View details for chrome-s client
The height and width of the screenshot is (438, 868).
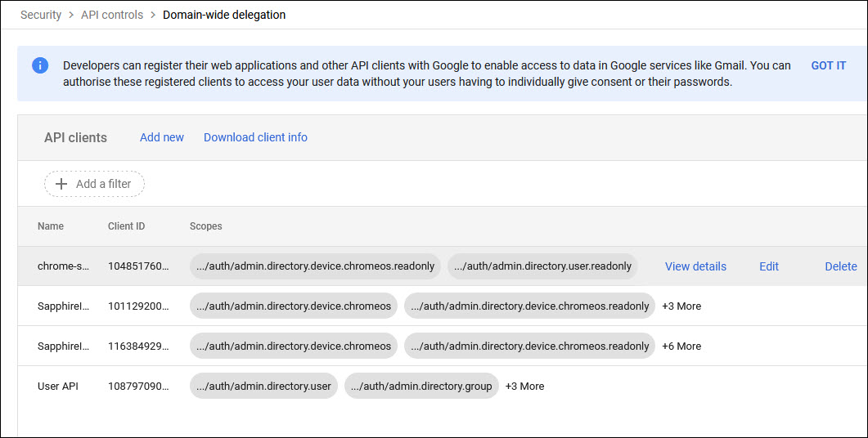pos(695,266)
